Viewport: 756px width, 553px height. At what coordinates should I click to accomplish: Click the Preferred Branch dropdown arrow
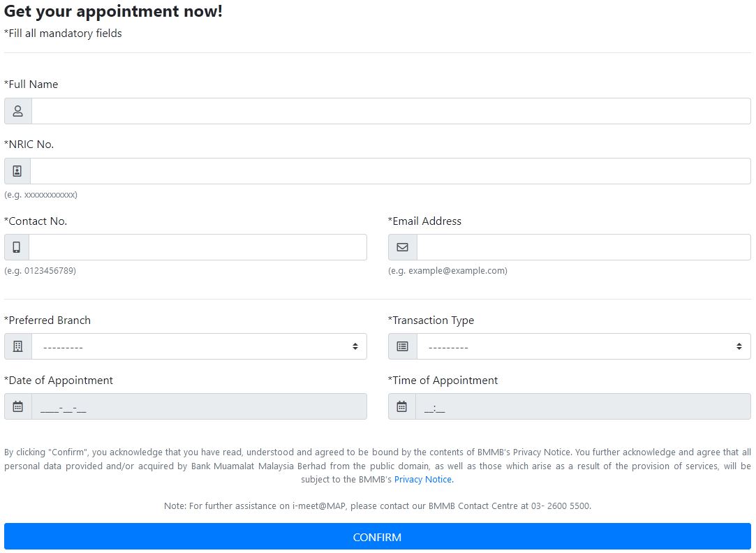(x=355, y=346)
